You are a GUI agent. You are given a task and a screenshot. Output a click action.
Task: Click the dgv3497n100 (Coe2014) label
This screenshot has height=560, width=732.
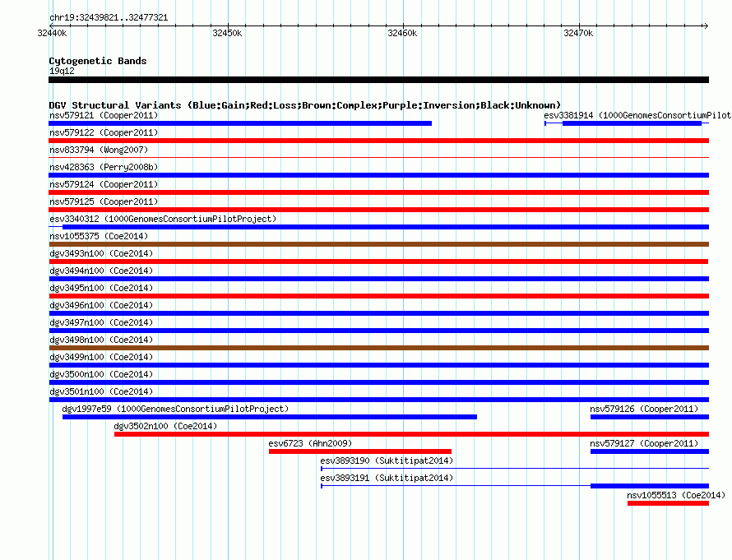(101, 322)
